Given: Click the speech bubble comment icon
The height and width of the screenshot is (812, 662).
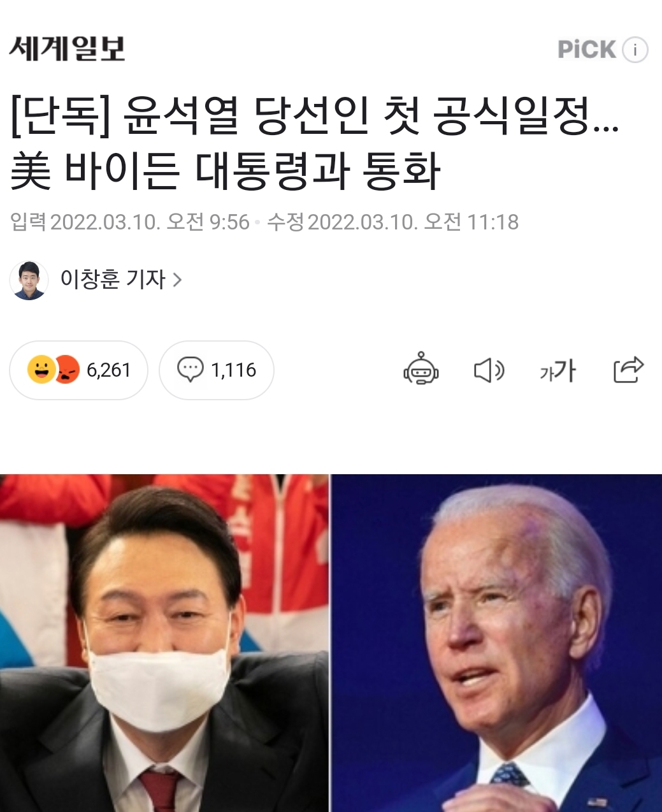Looking at the screenshot, I should pyautogui.click(x=190, y=370).
